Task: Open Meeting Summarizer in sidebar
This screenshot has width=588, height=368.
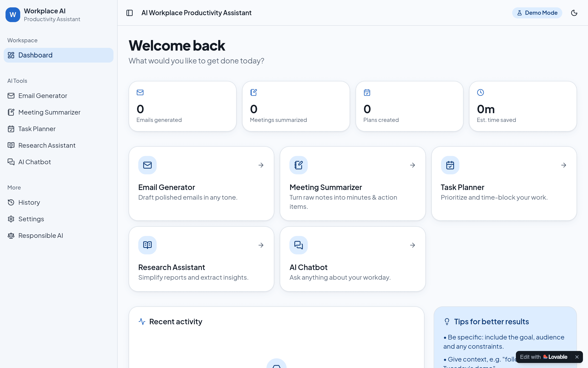Action: (x=59, y=112)
